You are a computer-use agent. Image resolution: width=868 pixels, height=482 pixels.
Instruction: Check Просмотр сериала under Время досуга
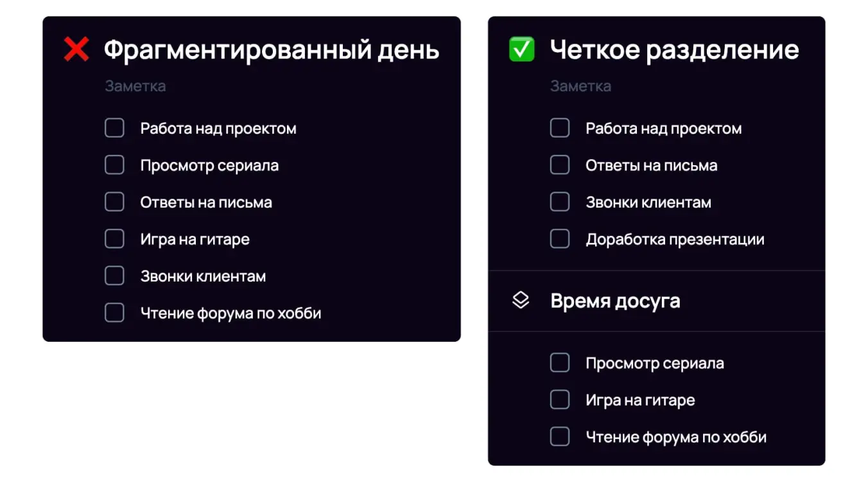559,362
